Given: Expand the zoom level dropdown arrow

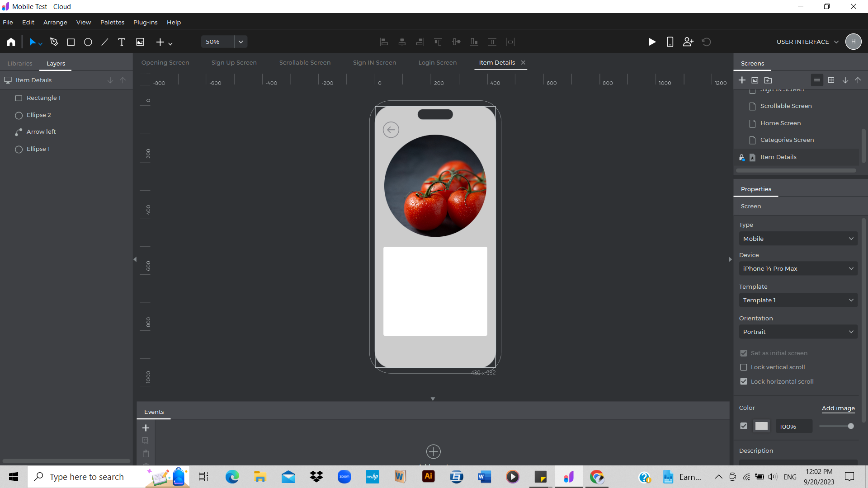Looking at the screenshot, I should click(x=241, y=42).
